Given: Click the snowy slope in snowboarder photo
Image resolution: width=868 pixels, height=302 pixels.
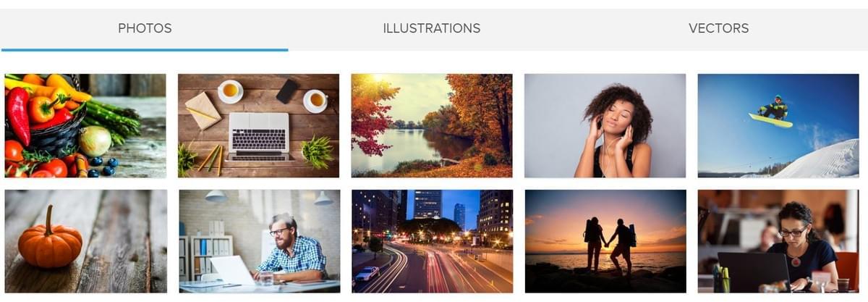Looking at the screenshot, I should [x=821, y=161].
